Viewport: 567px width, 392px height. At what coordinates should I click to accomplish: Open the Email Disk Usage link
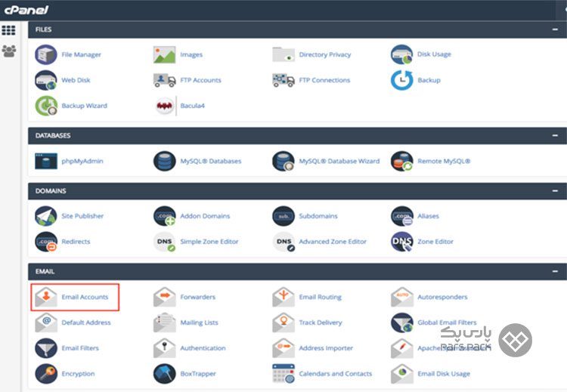coord(444,374)
